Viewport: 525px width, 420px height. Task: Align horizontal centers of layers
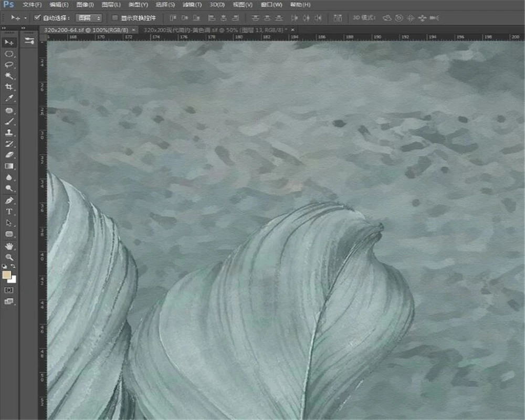click(x=224, y=18)
